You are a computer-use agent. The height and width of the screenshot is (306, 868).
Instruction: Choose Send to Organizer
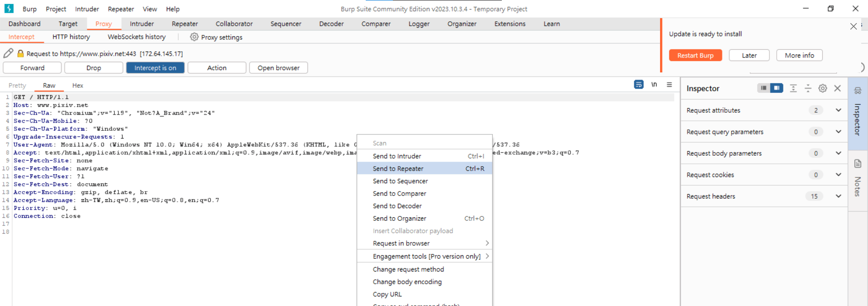click(425, 218)
